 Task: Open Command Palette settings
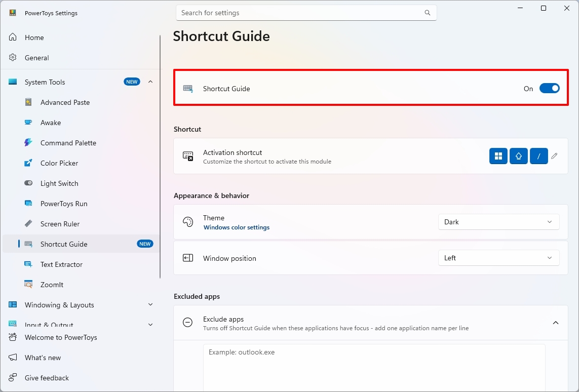tap(68, 143)
